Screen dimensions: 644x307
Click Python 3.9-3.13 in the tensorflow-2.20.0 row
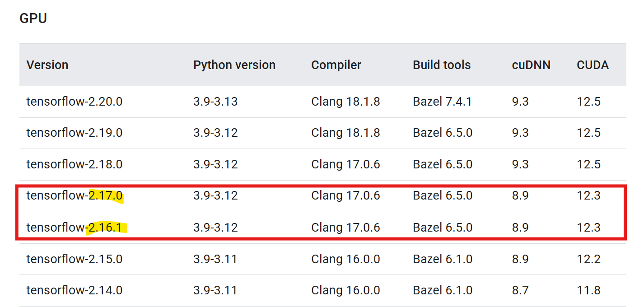click(215, 102)
